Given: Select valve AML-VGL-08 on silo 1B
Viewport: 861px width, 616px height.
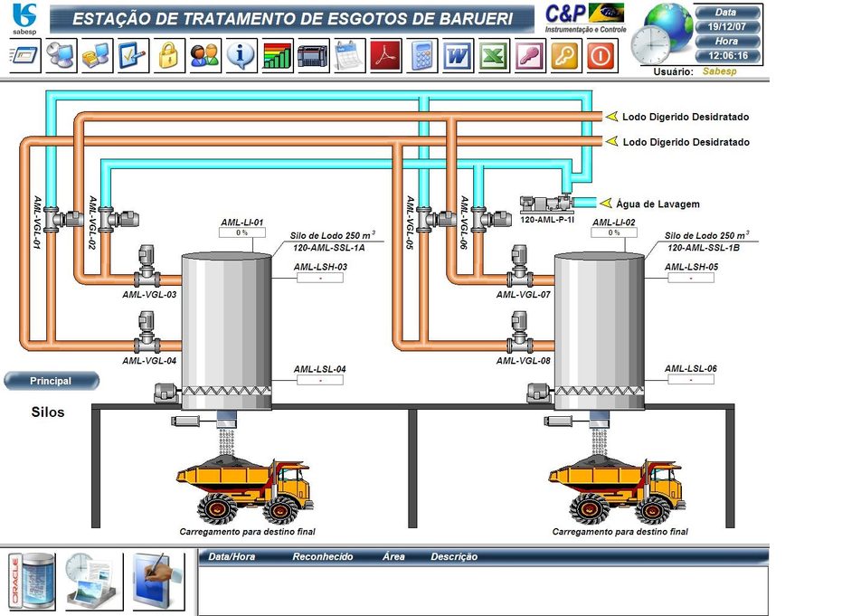Looking at the screenshot, I should pyautogui.click(x=519, y=333).
